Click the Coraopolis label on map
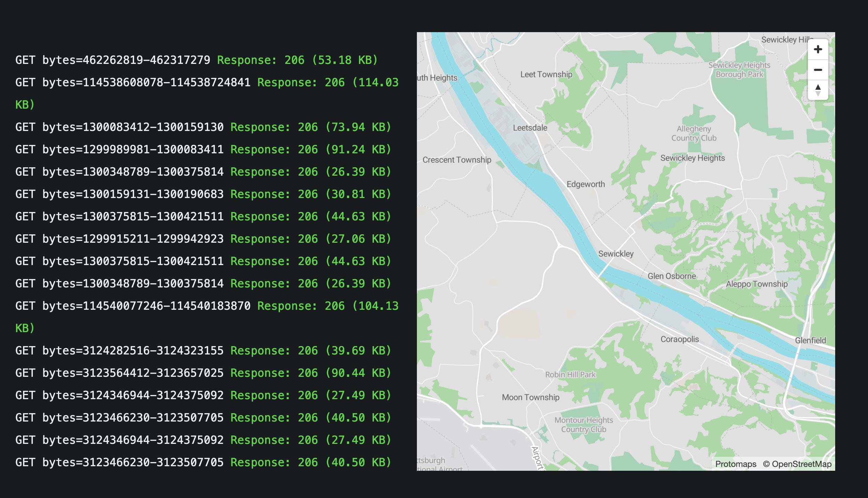The width and height of the screenshot is (868, 498). [x=679, y=339]
